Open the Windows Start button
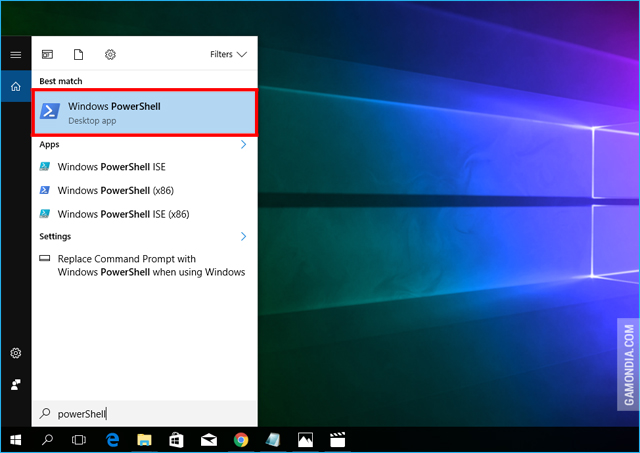This screenshot has height=453, width=640. 16,440
